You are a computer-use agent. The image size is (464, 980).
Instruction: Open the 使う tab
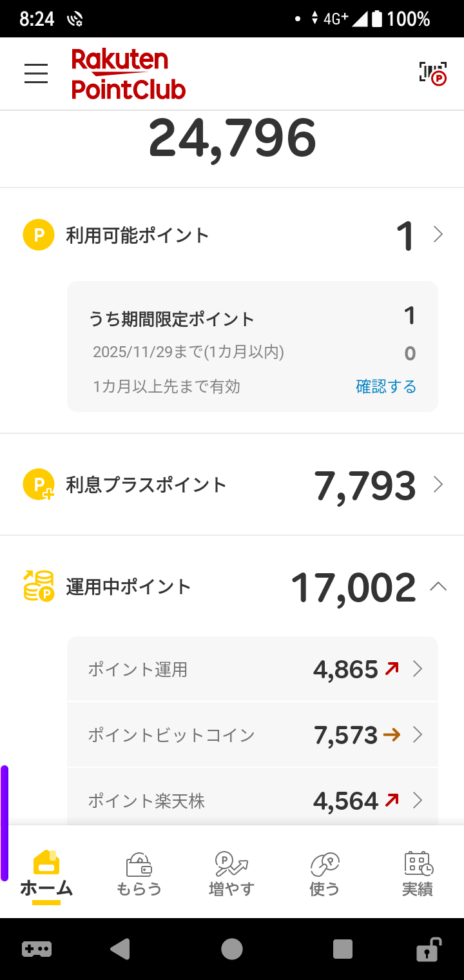tap(324, 874)
